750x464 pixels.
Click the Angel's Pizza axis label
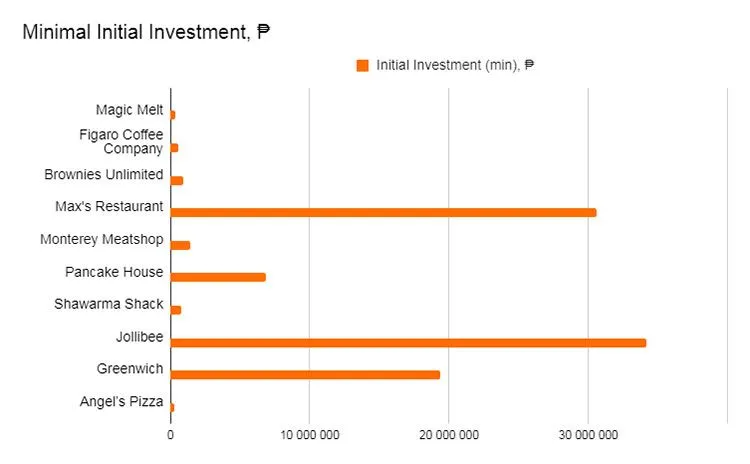(121, 402)
